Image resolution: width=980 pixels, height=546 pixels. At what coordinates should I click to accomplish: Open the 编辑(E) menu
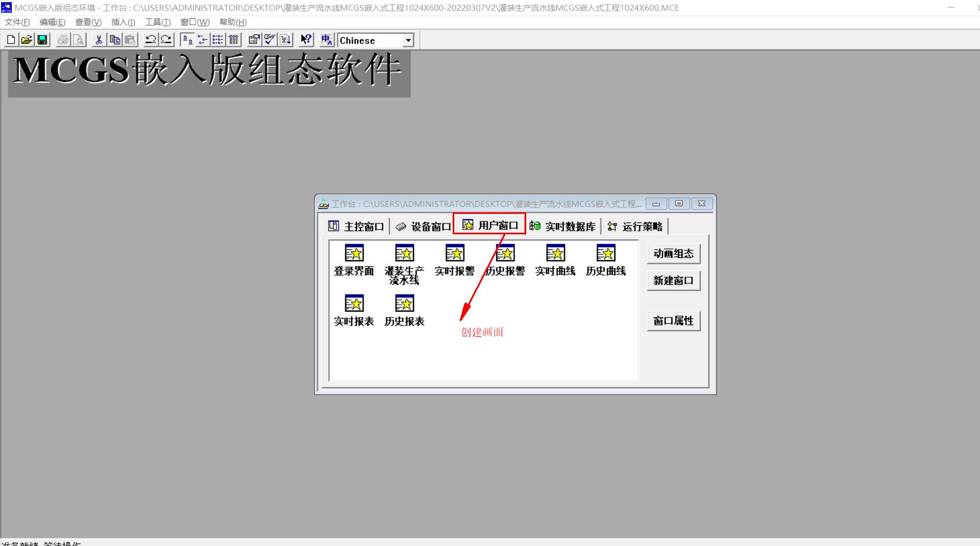click(52, 22)
